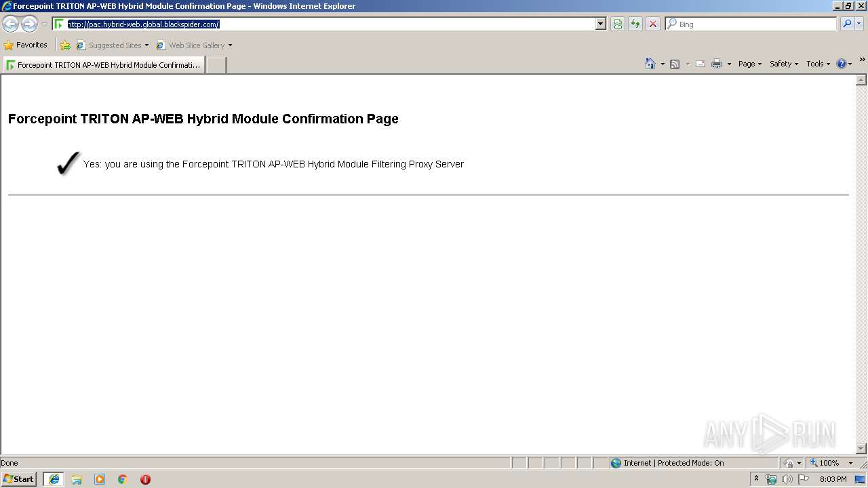Run search with the magnifier button
This screenshot has width=868, height=488.
click(847, 24)
